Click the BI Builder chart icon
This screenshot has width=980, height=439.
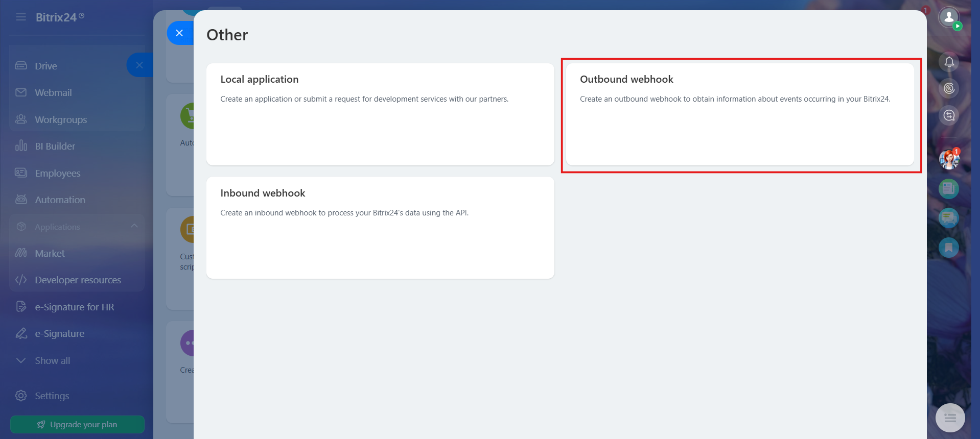click(21, 146)
